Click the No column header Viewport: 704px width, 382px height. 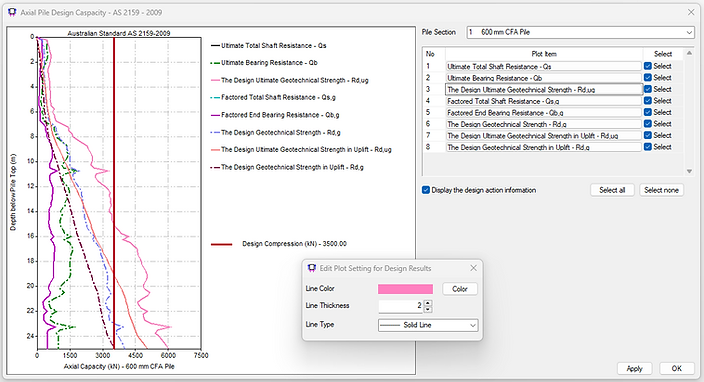pos(430,54)
